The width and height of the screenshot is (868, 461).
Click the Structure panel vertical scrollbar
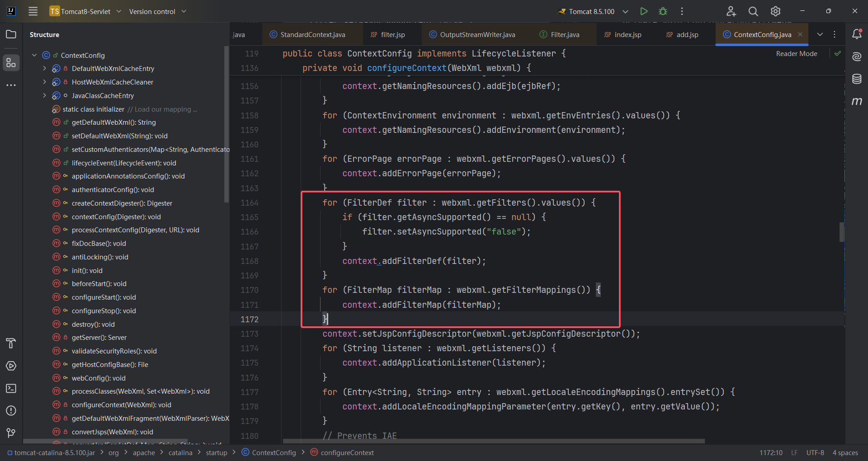[226, 124]
